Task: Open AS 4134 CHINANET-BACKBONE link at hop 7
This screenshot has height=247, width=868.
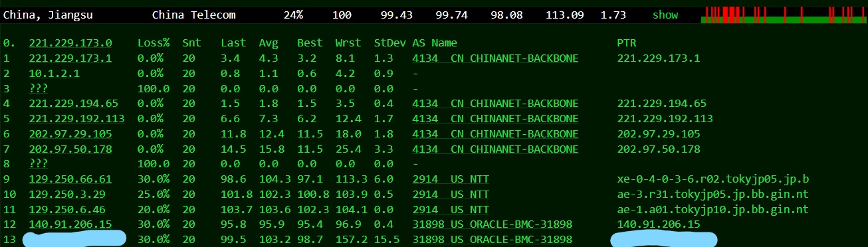Action: pos(495,149)
